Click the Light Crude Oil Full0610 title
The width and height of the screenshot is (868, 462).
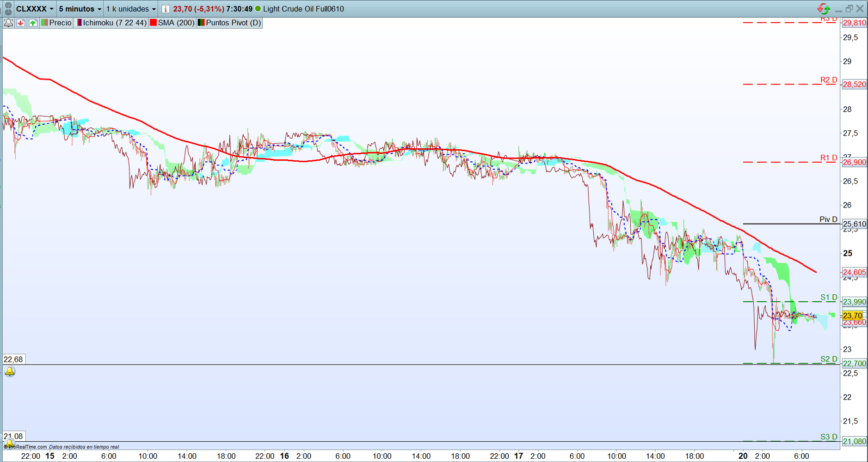(x=303, y=9)
